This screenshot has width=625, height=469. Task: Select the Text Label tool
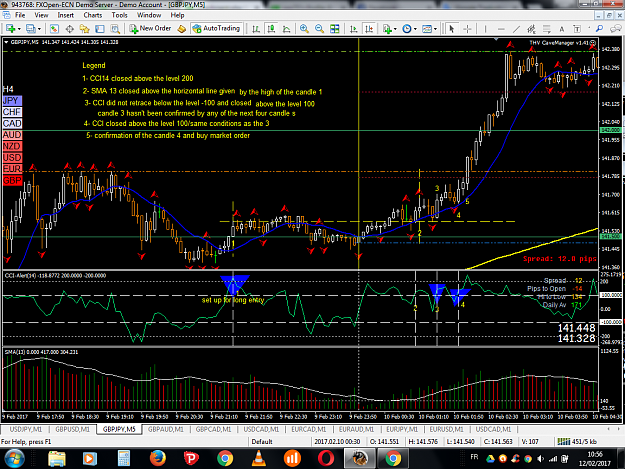coord(577,29)
